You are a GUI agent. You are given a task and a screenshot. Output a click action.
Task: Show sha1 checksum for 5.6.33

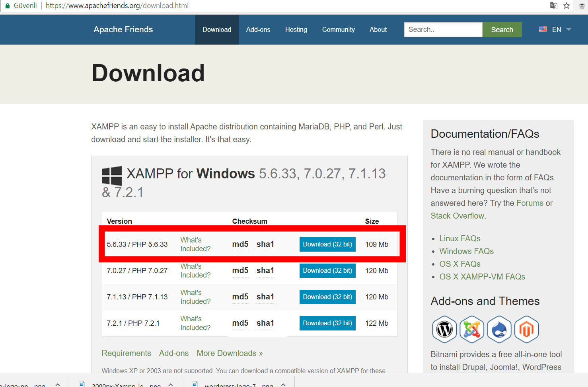pos(265,244)
